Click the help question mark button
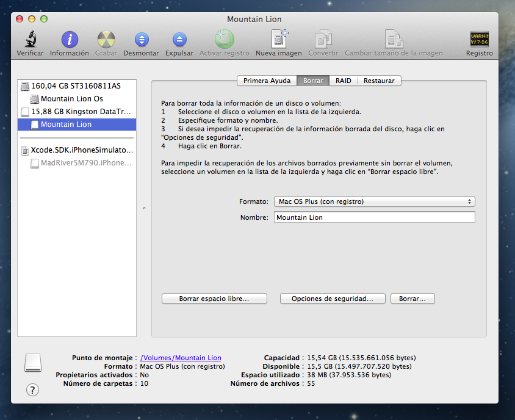Screen dimensions: 515x420 click(x=32, y=390)
